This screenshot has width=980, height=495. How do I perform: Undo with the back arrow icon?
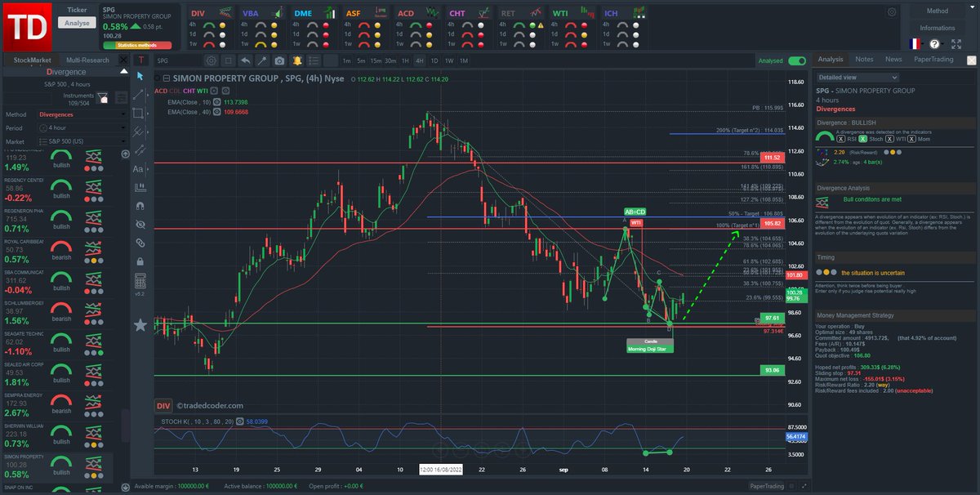[x=246, y=60]
